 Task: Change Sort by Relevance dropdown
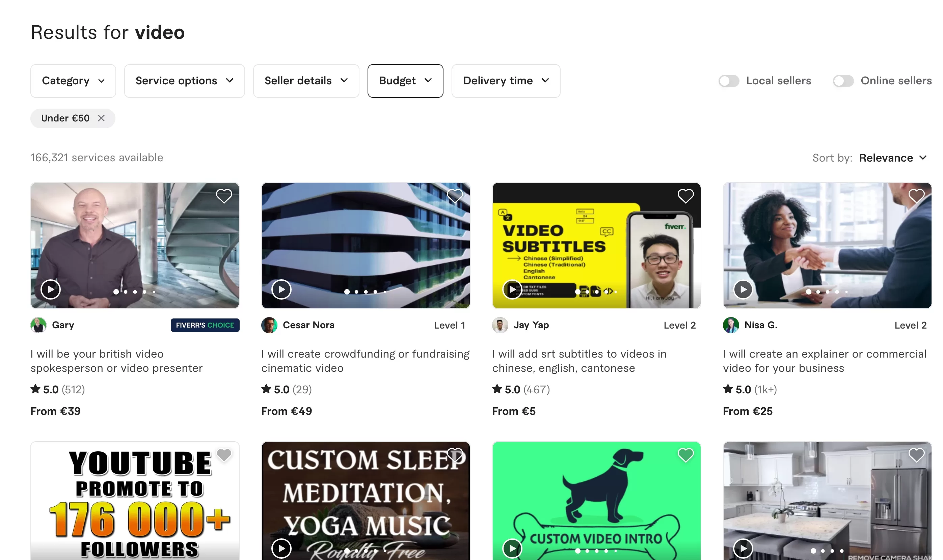pyautogui.click(x=893, y=158)
